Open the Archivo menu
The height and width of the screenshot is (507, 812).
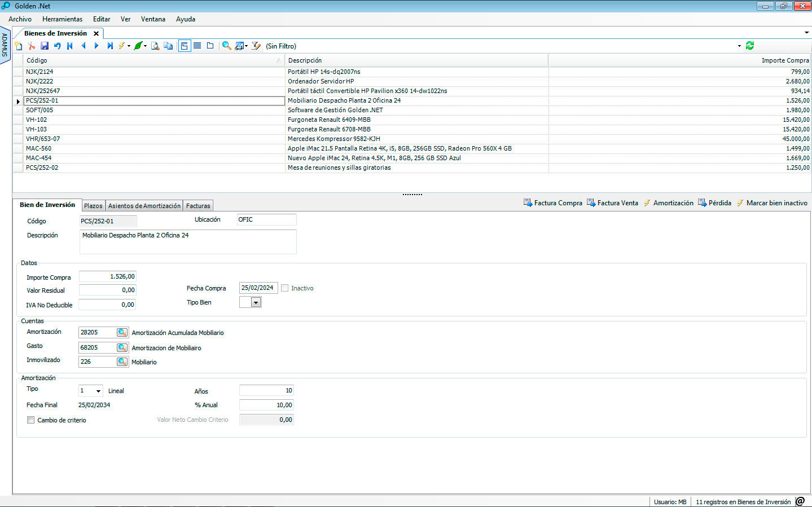pos(20,19)
